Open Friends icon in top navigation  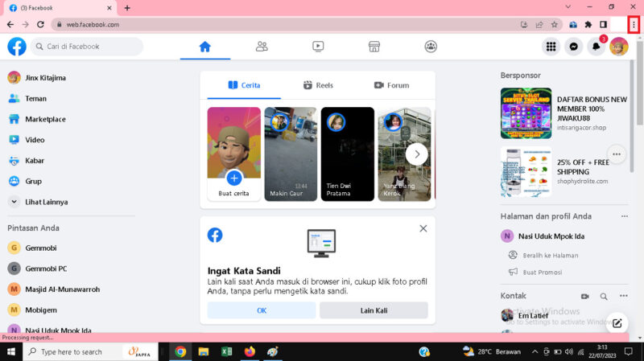coord(262,47)
